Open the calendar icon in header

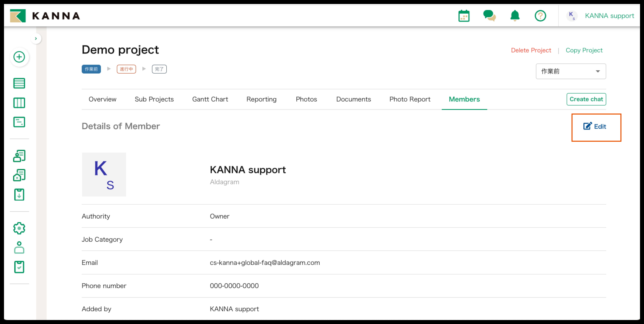[464, 16]
